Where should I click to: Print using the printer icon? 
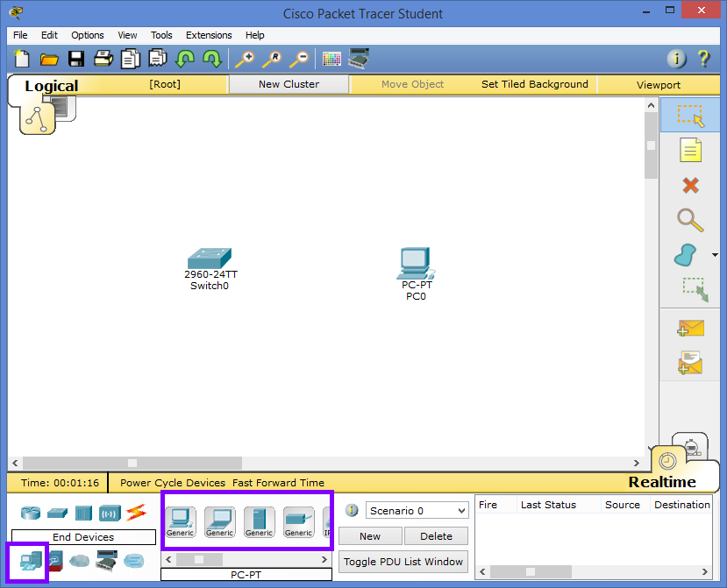103,59
